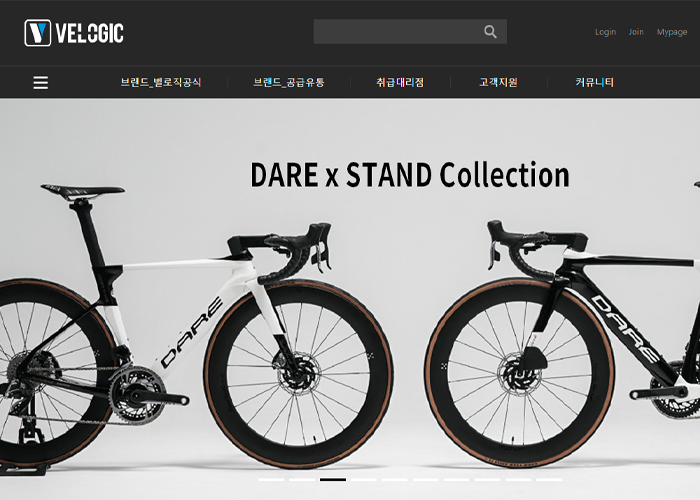700x500 pixels.
Task: Select the first banner slide indicator
Action: pyautogui.click(x=271, y=479)
